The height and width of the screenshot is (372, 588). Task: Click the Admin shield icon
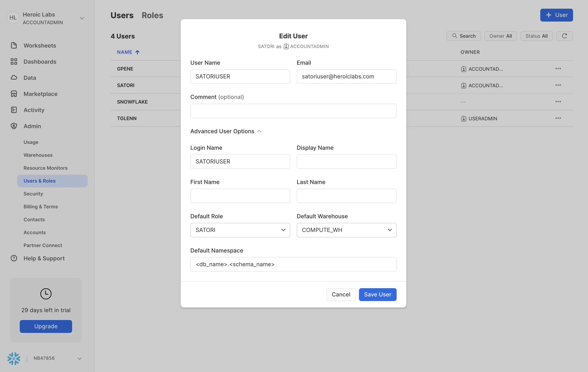point(14,126)
